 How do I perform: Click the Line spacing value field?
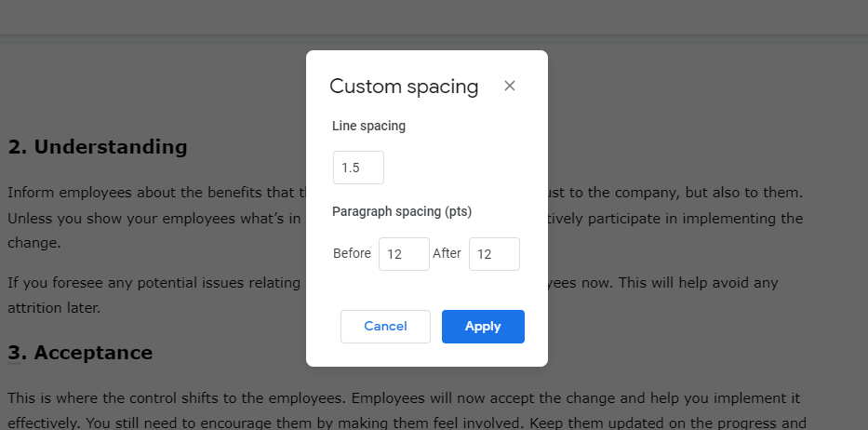coord(358,168)
